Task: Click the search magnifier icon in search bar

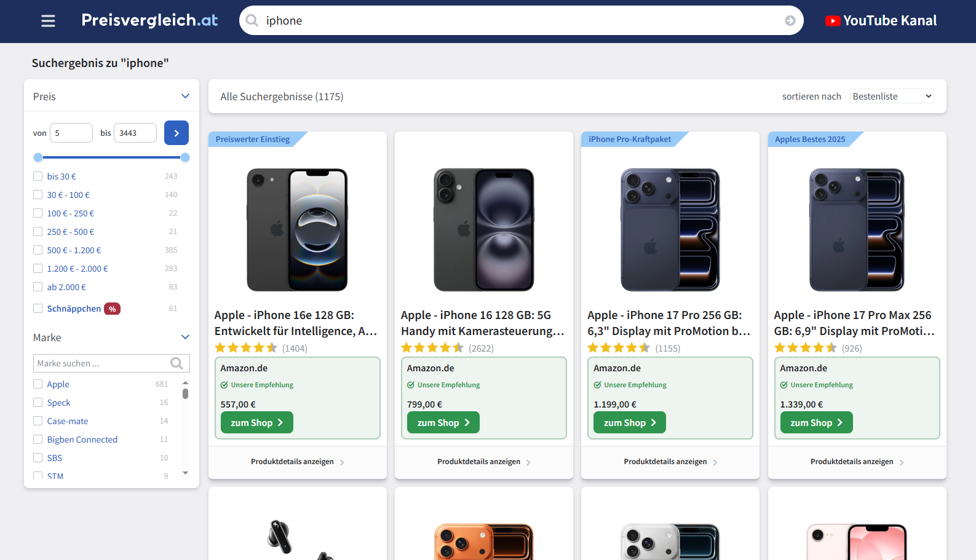Action: 252,20
